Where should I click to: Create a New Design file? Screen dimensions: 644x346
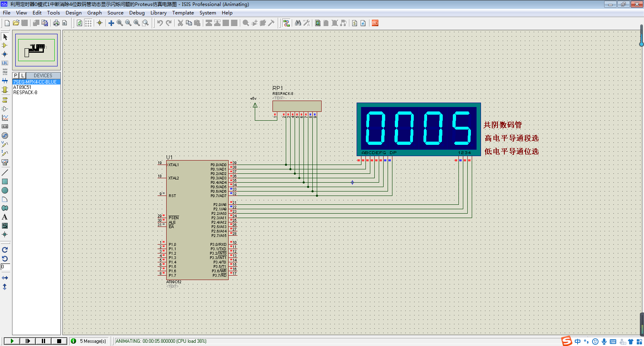tap(7, 23)
